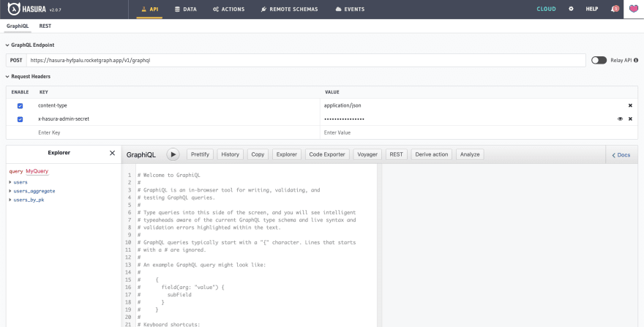Toggle the Explorer toolbar button
644x327 pixels.
(x=287, y=154)
